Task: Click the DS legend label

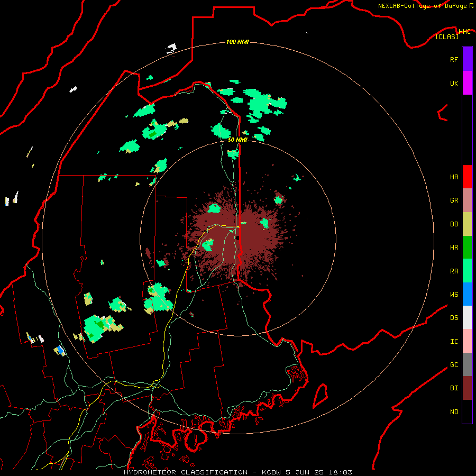Action: [x=454, y=318]
